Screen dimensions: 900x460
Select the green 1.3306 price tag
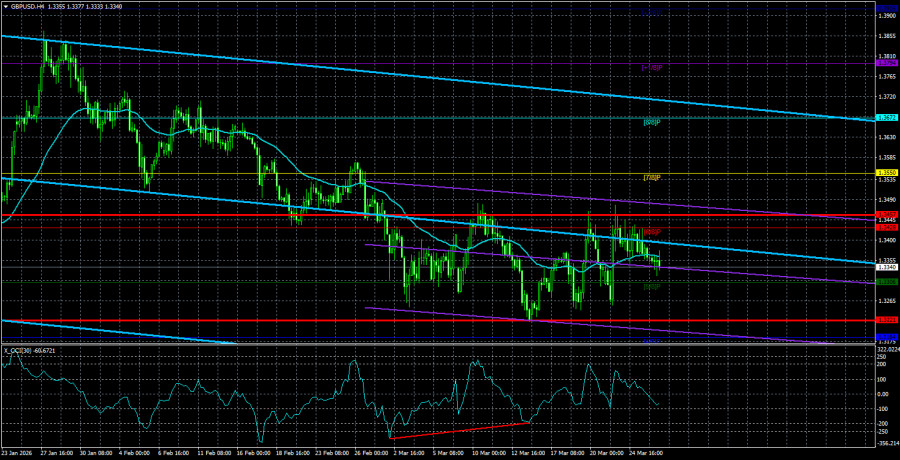pos(886,283)
